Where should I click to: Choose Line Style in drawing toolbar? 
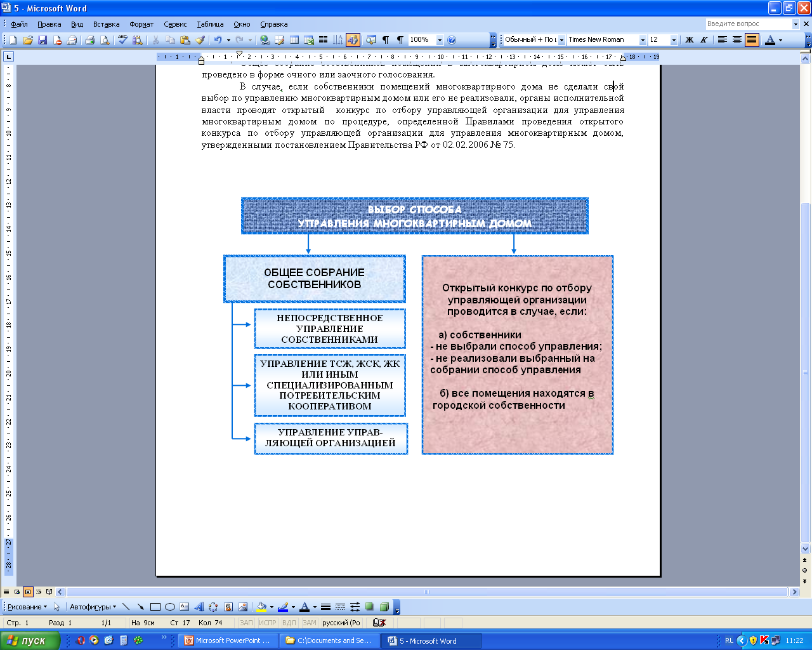pos(325,607)
